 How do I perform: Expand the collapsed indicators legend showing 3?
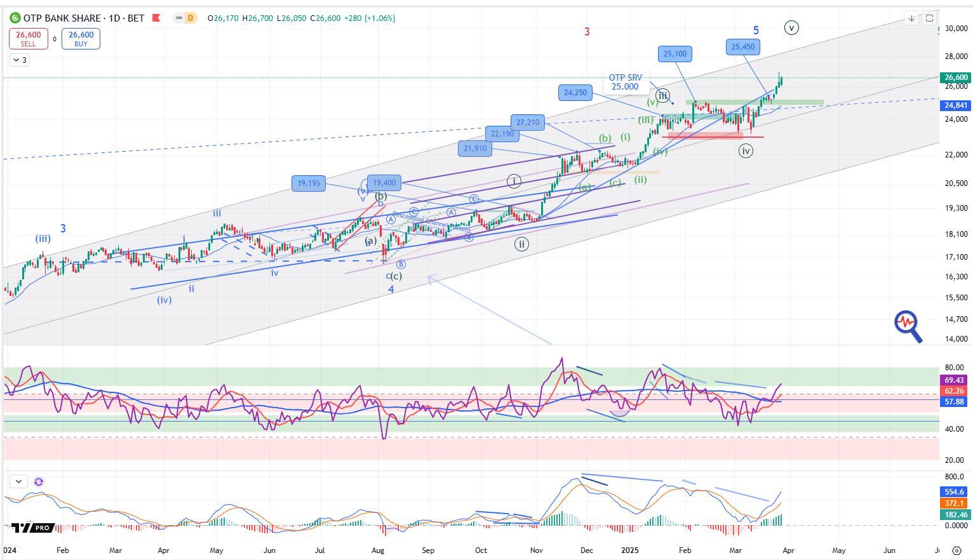coord(20,60)
